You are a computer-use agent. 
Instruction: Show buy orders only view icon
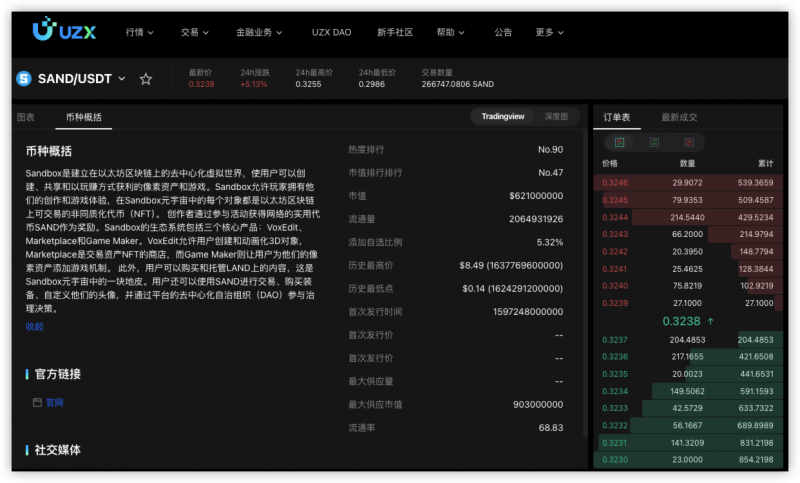click(x=654, y=142)
